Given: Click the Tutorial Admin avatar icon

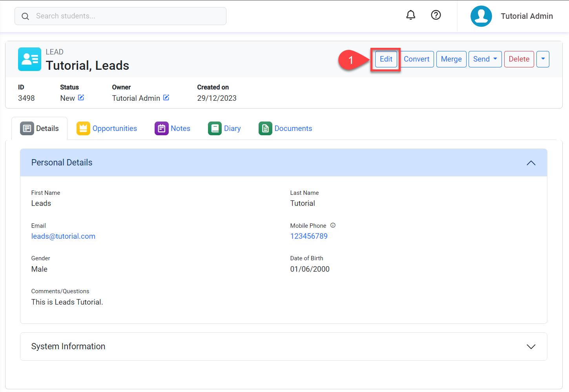Looking at the screenshot, I should (x=481, y=16).
